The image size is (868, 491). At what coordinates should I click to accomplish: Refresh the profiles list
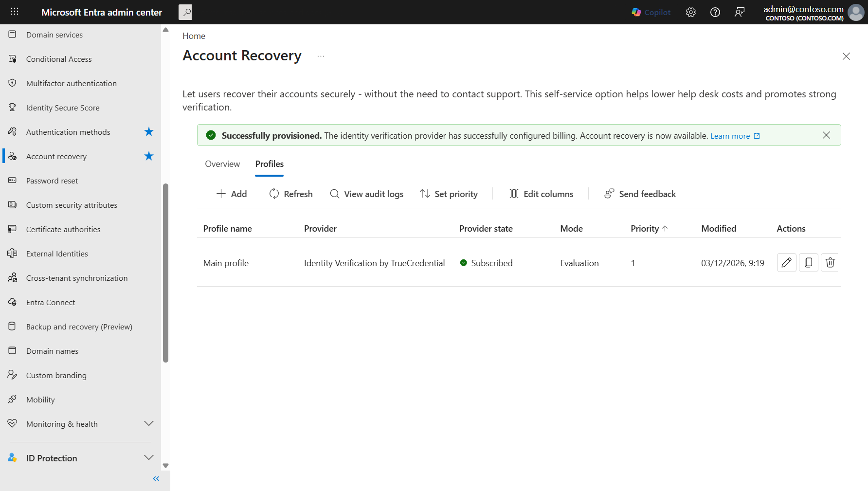point(291,194)
